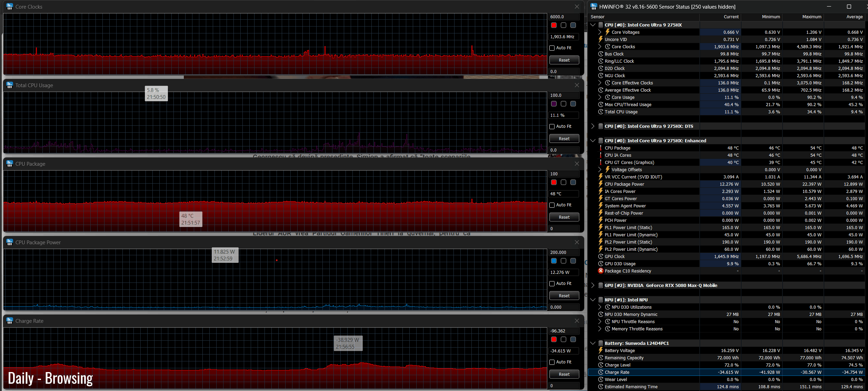This screenshot has width=868, height=391.
Task: Click the clock icon beside NGU Clock
Action: 601,75
